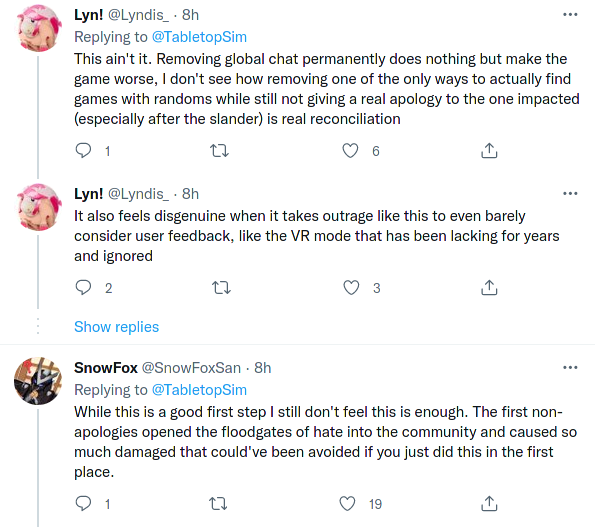
Task: Like SnowFox's tweet with 19 likes
Action: click(347, 503)
